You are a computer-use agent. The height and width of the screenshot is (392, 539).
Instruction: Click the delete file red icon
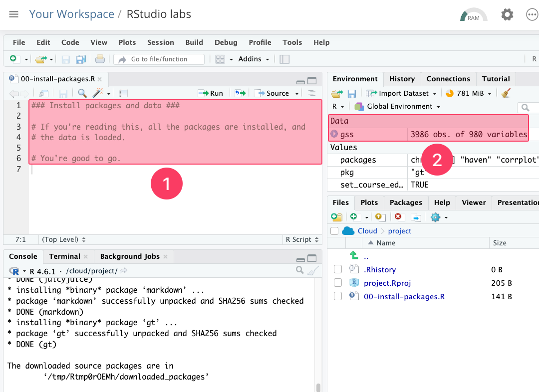click(x=398, y=216)
